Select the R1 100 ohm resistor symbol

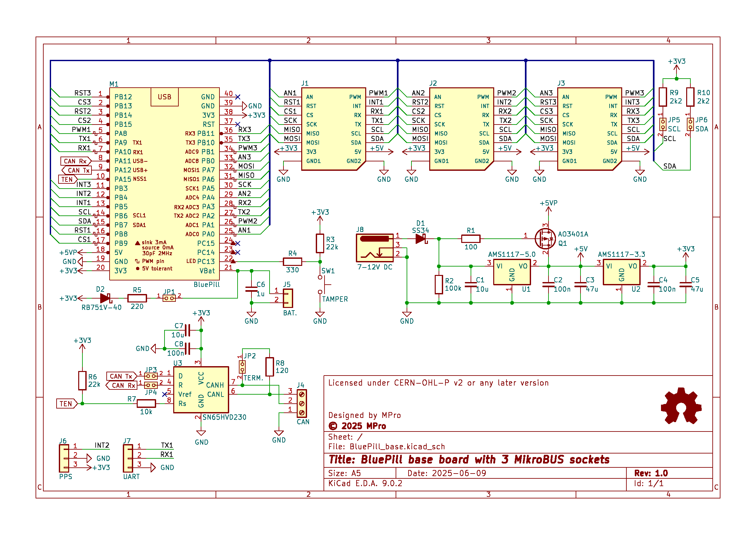pyautogui.click(x=471, y=238)
